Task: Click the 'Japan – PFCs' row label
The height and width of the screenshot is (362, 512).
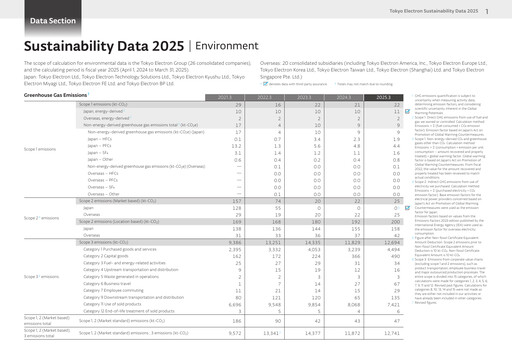Action: [99, 146]
